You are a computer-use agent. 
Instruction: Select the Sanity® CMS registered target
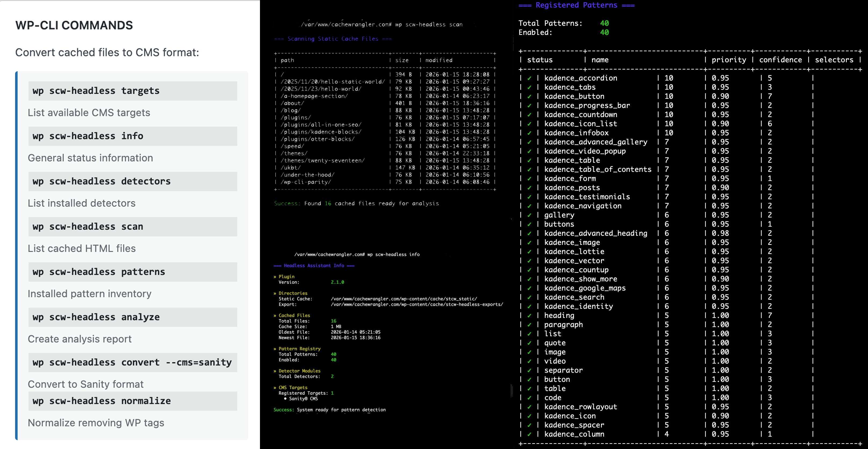pyautogui.click(x=303, y=399)
